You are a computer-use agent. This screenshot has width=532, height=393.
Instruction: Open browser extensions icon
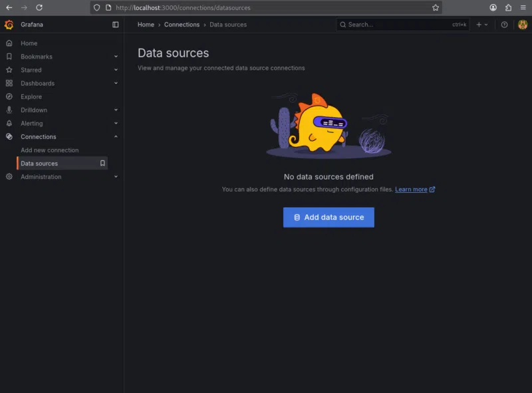click(x=508, y=7)
